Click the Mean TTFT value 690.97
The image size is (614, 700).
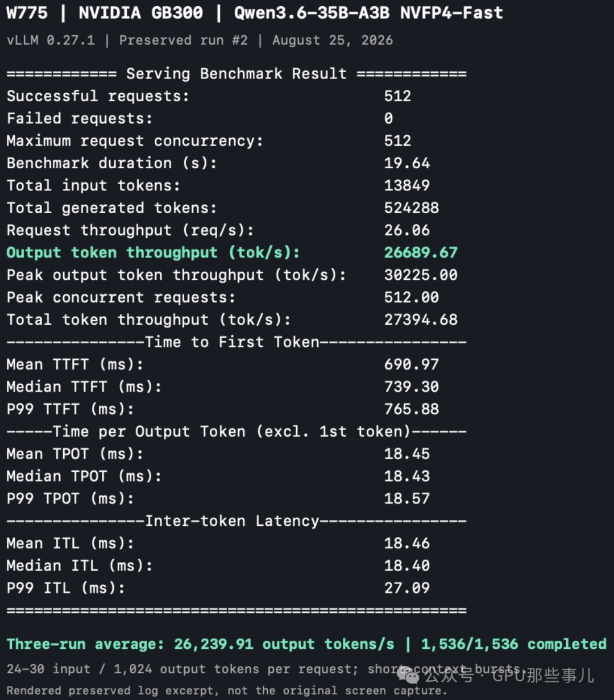coord(412,365)
